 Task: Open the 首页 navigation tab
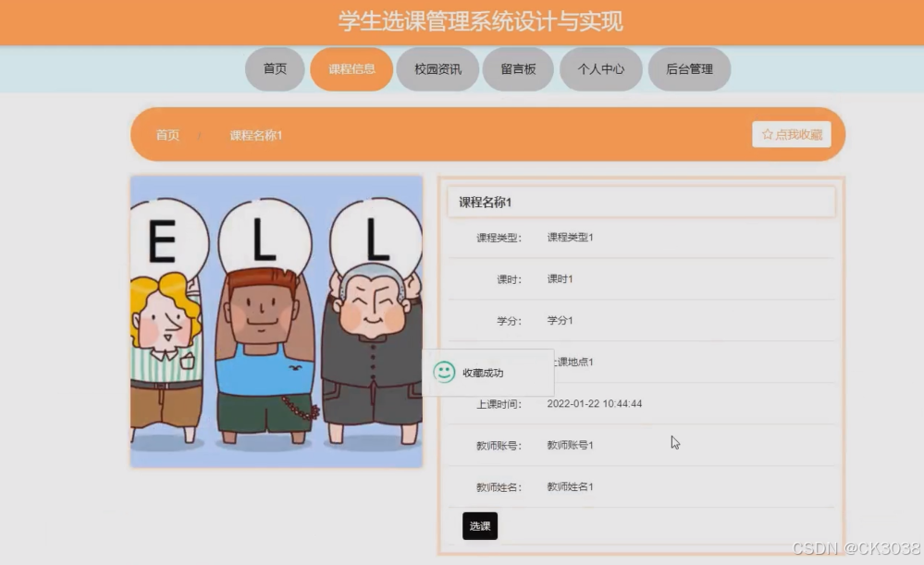[275, 69]
